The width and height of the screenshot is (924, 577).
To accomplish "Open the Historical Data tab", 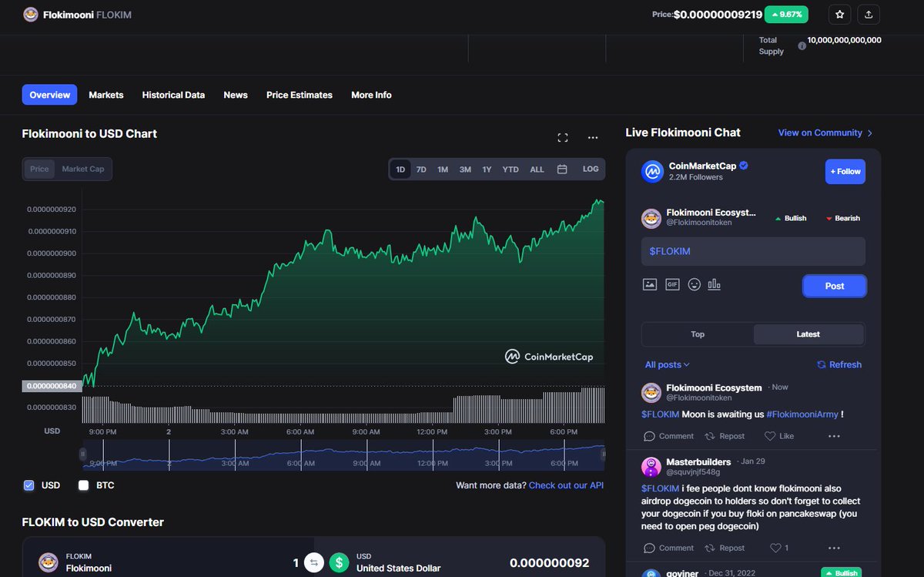I will (x=173, y=95).
